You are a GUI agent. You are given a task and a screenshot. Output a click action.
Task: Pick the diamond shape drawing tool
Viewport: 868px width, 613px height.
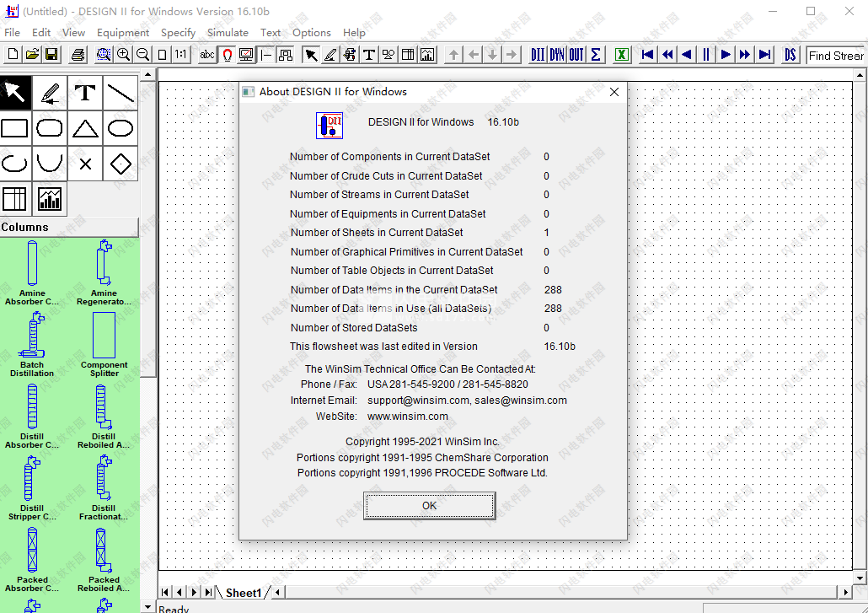(121, 164)
